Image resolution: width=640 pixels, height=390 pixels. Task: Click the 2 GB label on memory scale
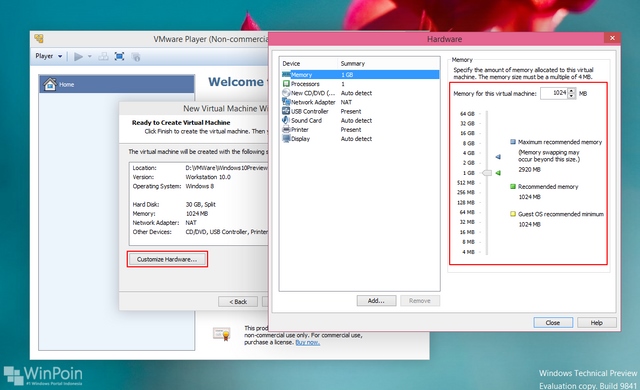tap(469, 163)
